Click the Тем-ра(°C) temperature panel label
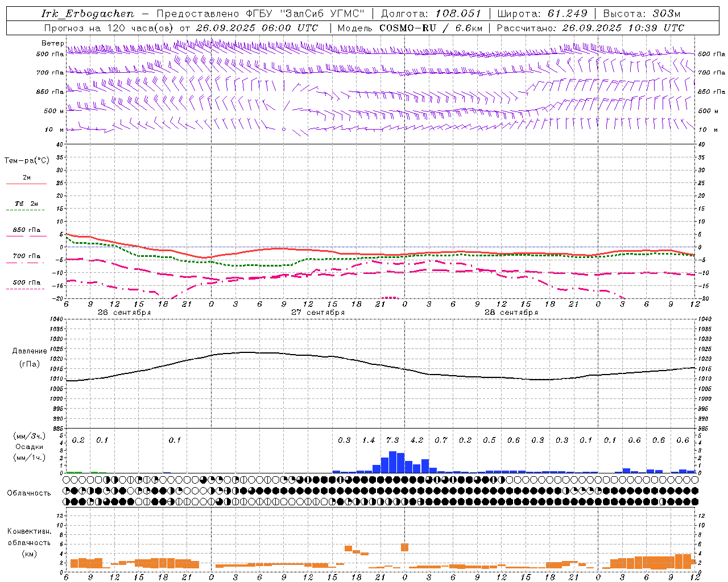The width and height of the screenshot is (728, 582). pyautogui.click(x=27, y=161)
